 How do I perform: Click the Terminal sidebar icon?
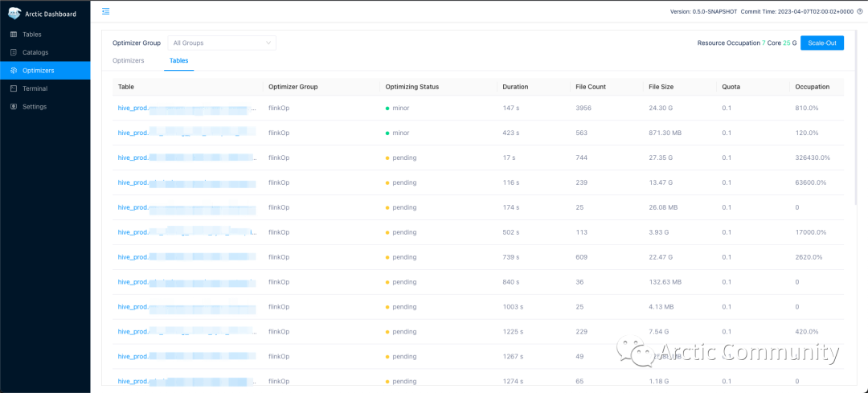(x=14, y=88)
